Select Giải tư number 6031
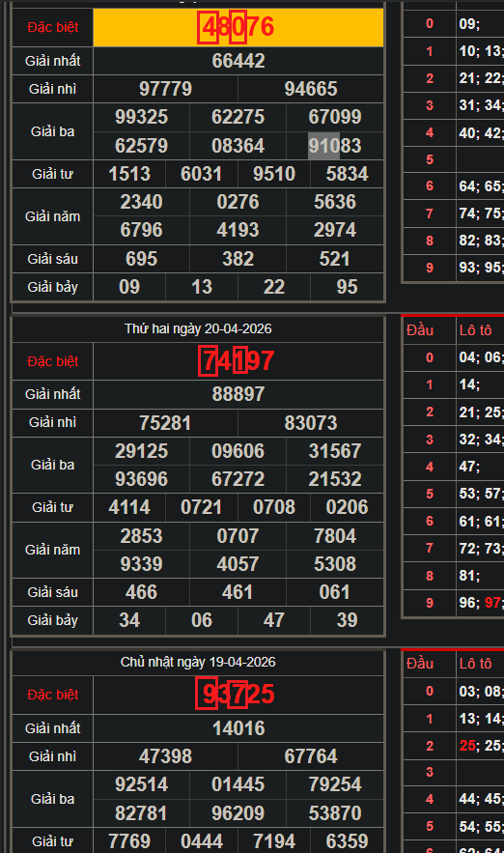504x853 pixels. click(x=202, y=174)
